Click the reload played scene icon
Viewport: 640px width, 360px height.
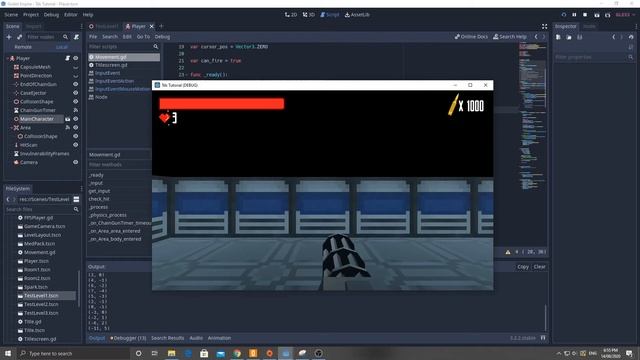pyautogui.click(x=564, y=15)
